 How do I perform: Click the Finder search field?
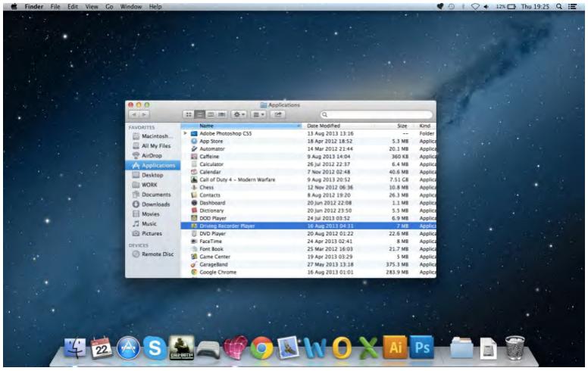tap(376, 114)
